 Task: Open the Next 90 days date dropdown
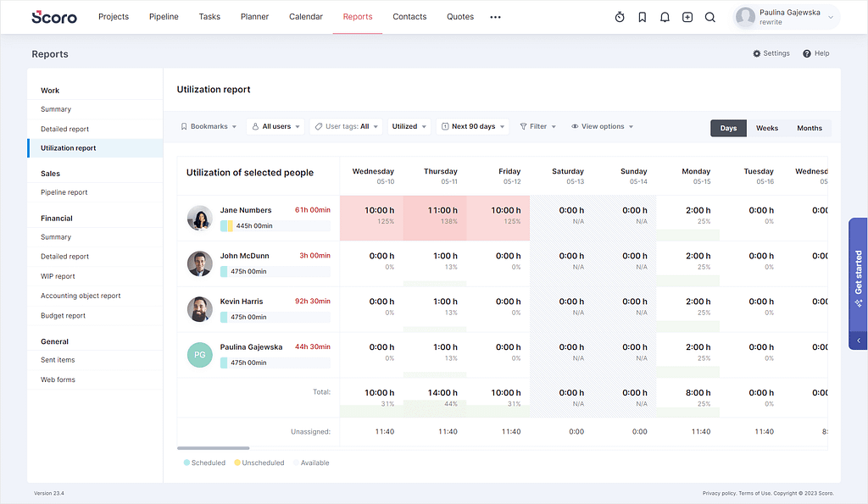[473, 127]
